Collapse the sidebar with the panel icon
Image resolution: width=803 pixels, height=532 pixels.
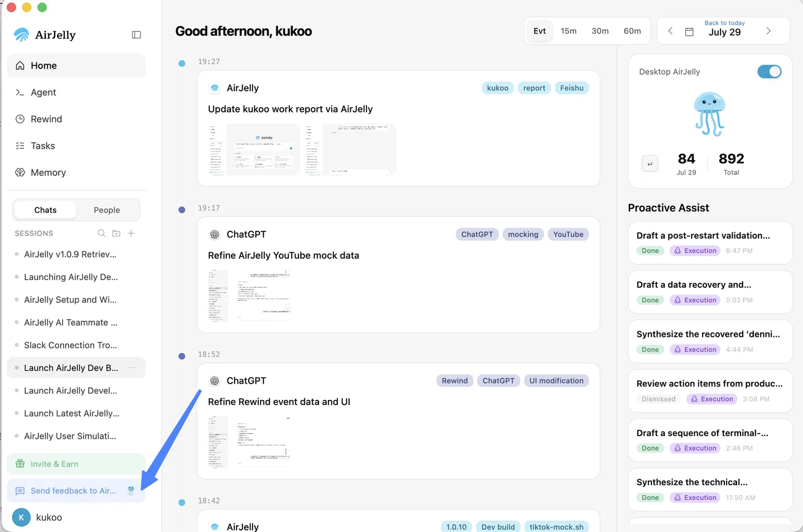tap(136, 35)
